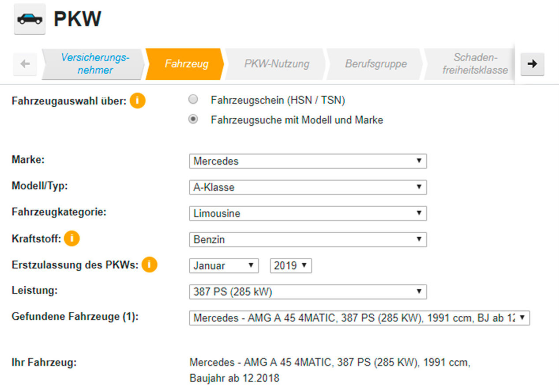Open the year dropdown showing 2019
The image size is (559, 392).
291,265
